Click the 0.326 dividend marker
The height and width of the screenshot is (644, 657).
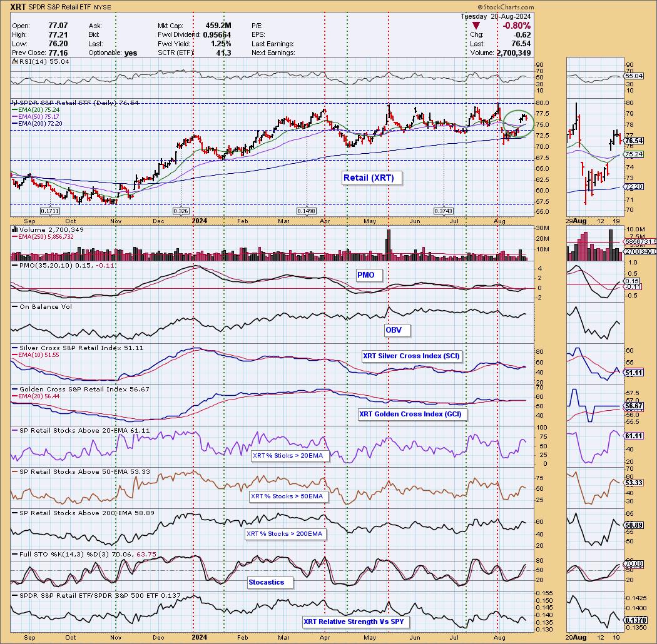click(x=181, y=211)
